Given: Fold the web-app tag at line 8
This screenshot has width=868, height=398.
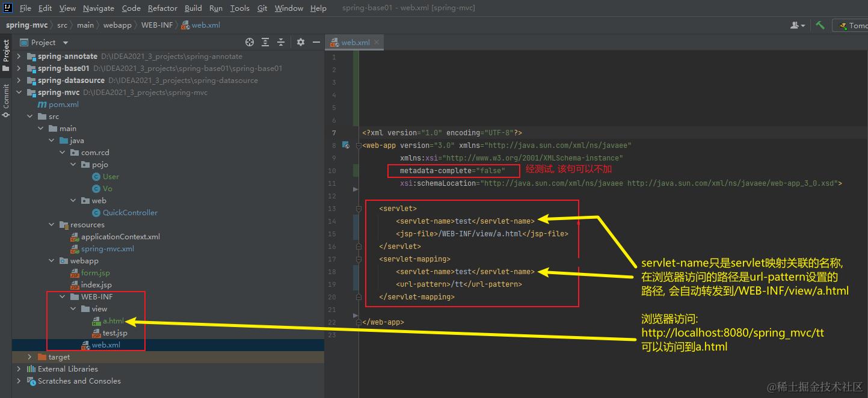Looking at the screenshot, I should click(359, 145).
